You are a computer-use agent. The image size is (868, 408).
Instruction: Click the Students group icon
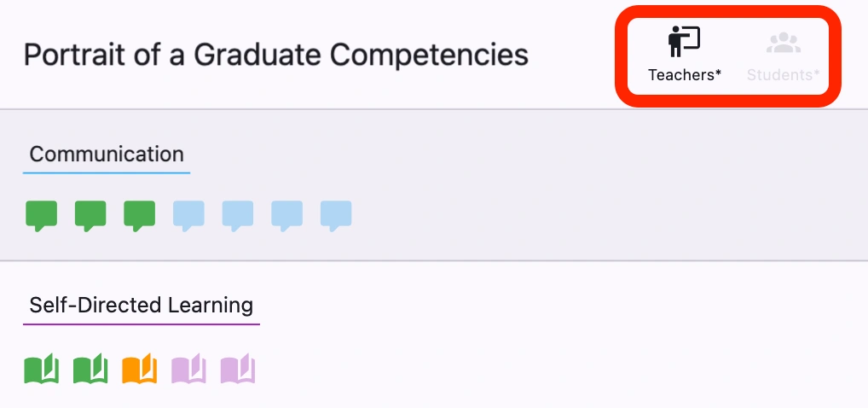[x=783, y=44]
